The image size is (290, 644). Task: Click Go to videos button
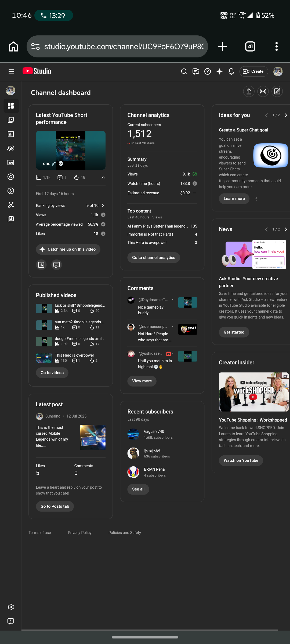click(52, 373)
